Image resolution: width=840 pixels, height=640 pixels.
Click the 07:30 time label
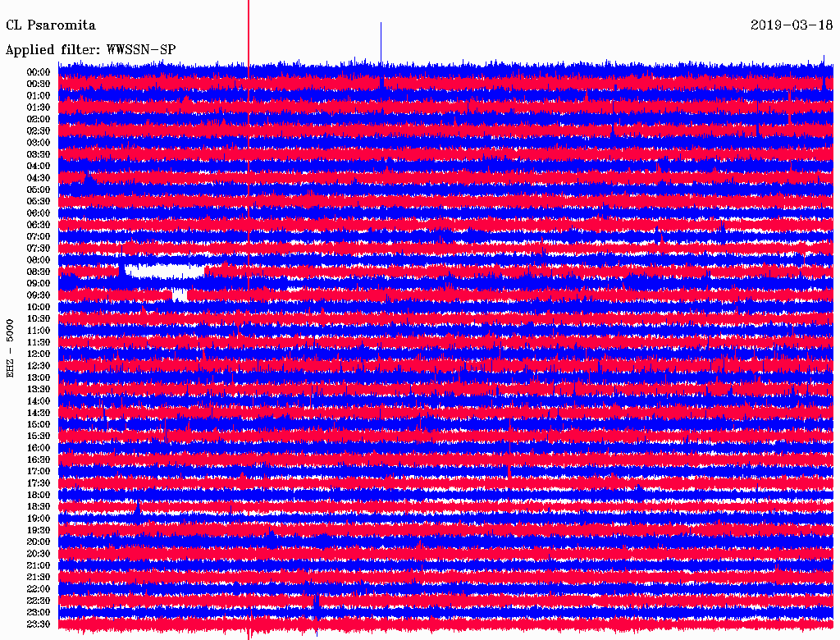click(39, 249)
